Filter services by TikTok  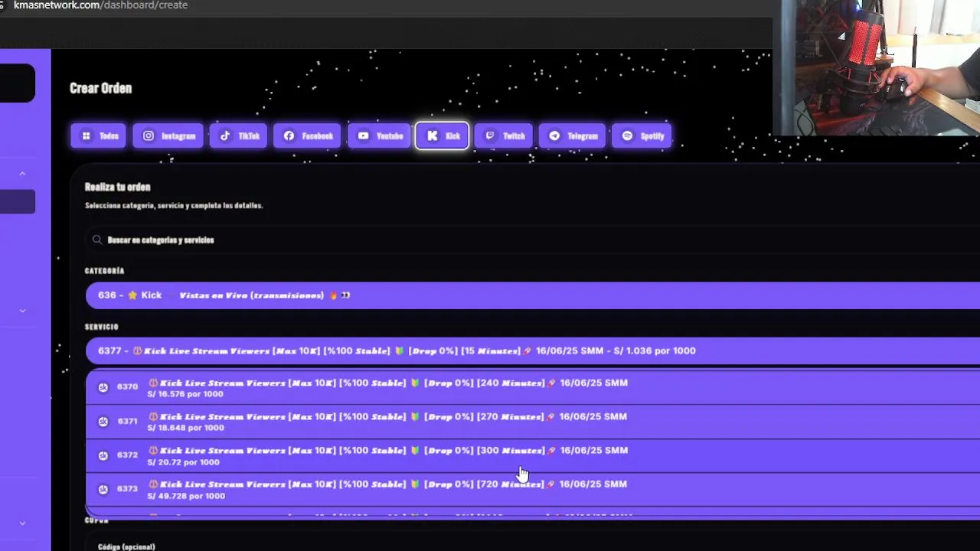click(238, 135)
